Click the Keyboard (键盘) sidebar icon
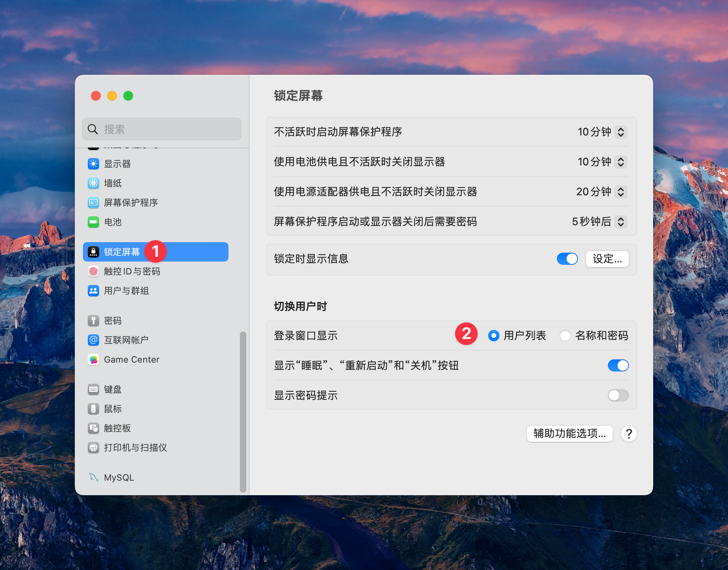The height and width of the screenshot is (570, 728). 93,389
